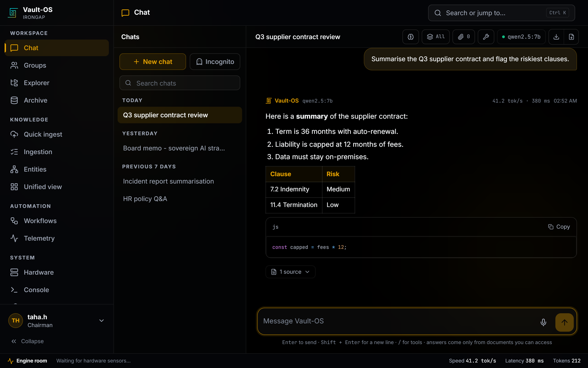Screen dimensions: 588x368
Task: Select the Q3 supplier contract review chat
Action: pyautogui.click(x=180, y=115)
